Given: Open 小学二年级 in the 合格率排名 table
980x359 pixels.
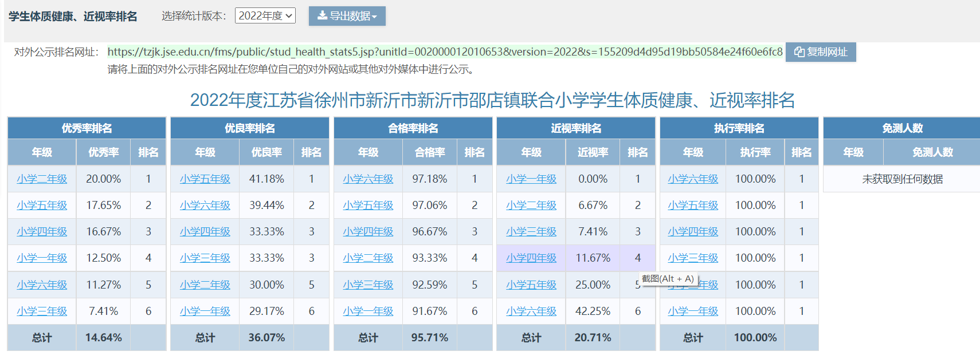Looking at the screenshot, I should (369, 258).
